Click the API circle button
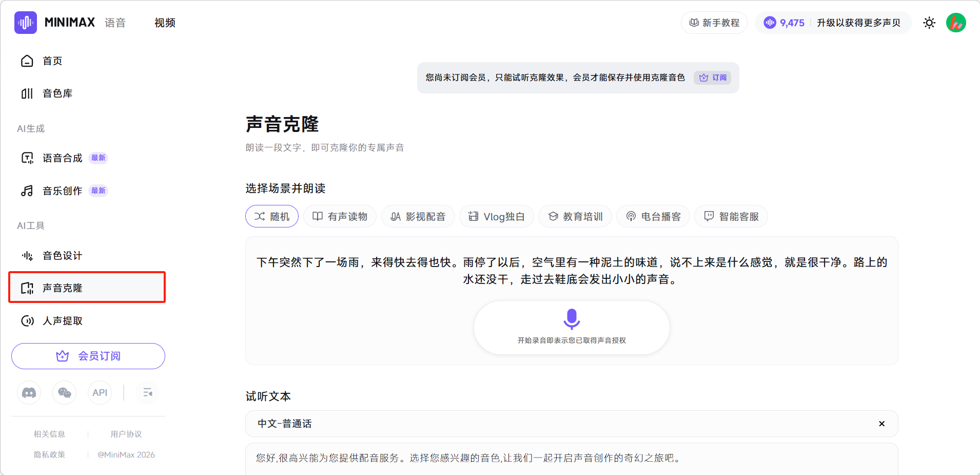Image resolution: width=980 pixels, height=475 pixels. (x=100, y=393)
